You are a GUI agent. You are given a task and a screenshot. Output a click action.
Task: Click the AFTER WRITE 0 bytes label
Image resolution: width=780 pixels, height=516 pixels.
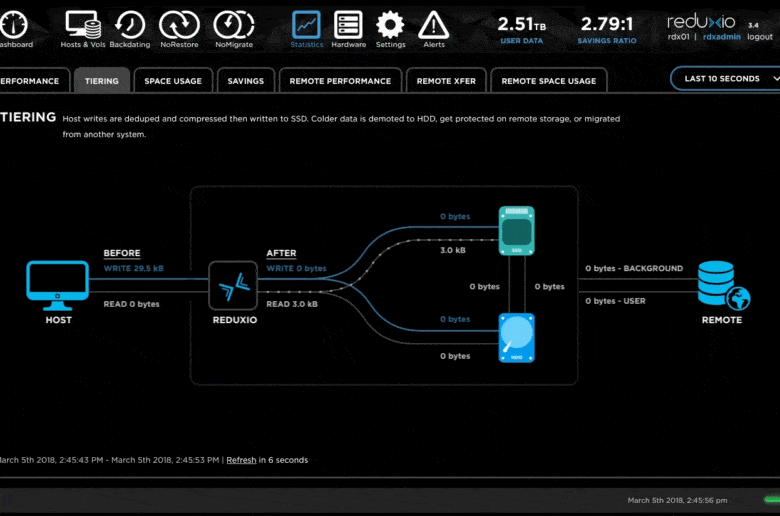(296, 268)
